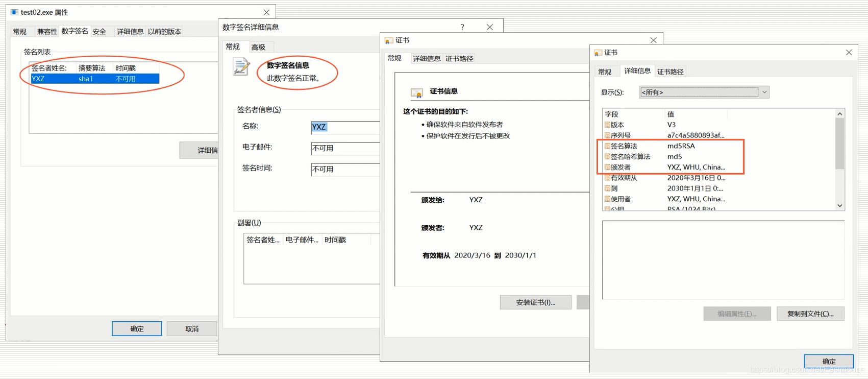Click 取消 in test02.exe properties window
868x379 pixels.
coord(192,328)
